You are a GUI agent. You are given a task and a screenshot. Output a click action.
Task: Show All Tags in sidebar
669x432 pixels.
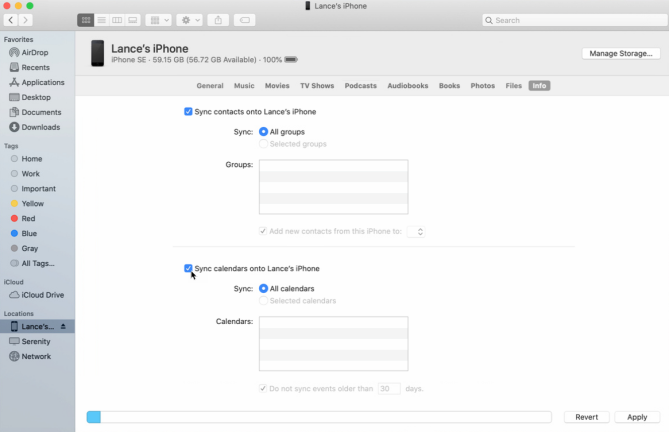(x=32, y=263)
